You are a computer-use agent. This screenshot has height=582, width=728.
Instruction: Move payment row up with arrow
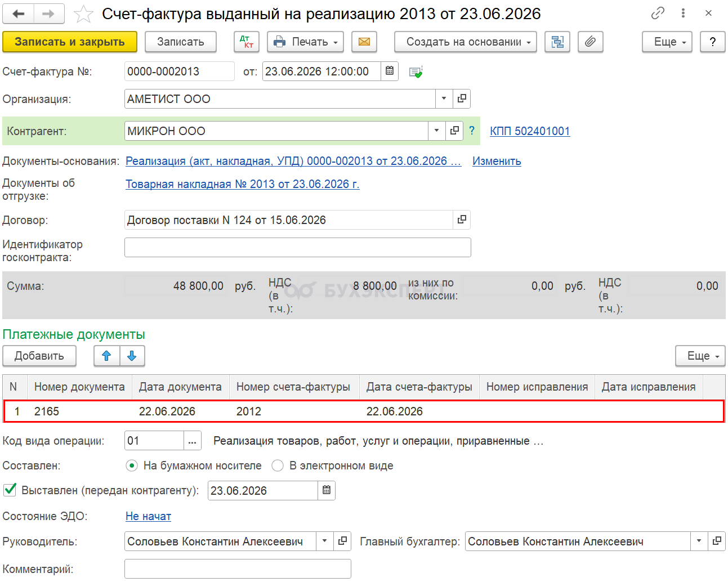click(x=106, y=356)
